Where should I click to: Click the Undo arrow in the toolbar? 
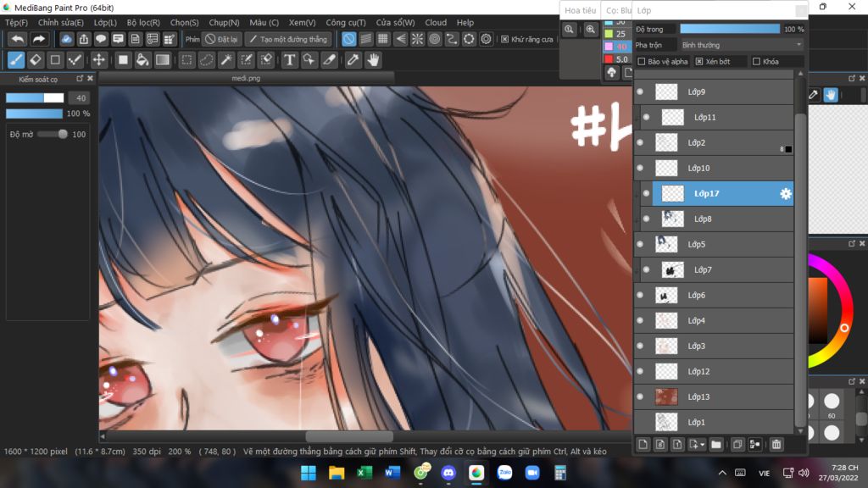(18, 39)
